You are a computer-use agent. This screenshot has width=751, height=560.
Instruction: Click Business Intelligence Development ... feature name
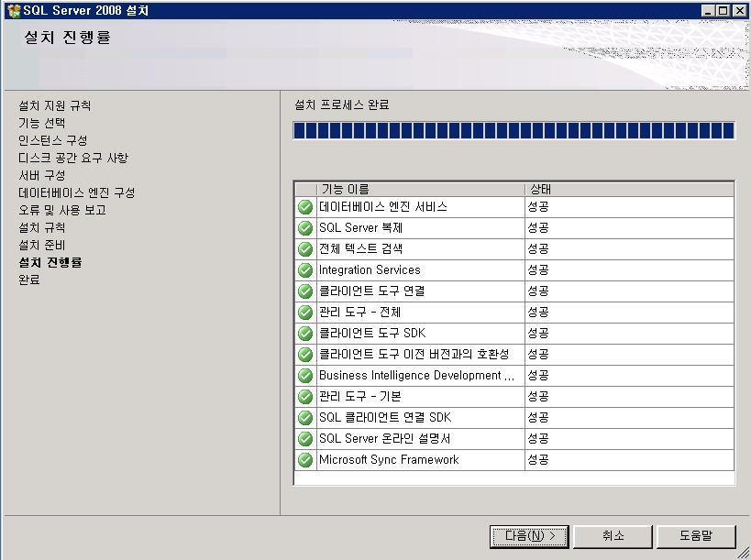pyautogui.click(x=416, y=375)
